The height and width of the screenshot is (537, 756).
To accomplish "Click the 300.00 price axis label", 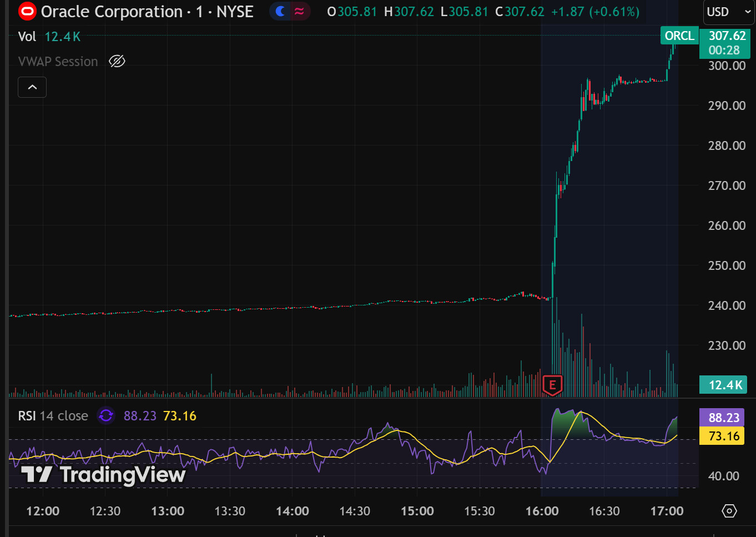I will 727,66.
